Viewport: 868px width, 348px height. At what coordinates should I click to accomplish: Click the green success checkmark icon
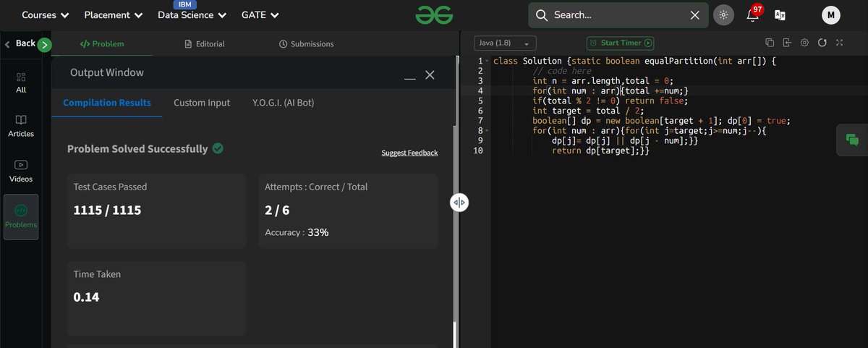click(x=218, y=148)
